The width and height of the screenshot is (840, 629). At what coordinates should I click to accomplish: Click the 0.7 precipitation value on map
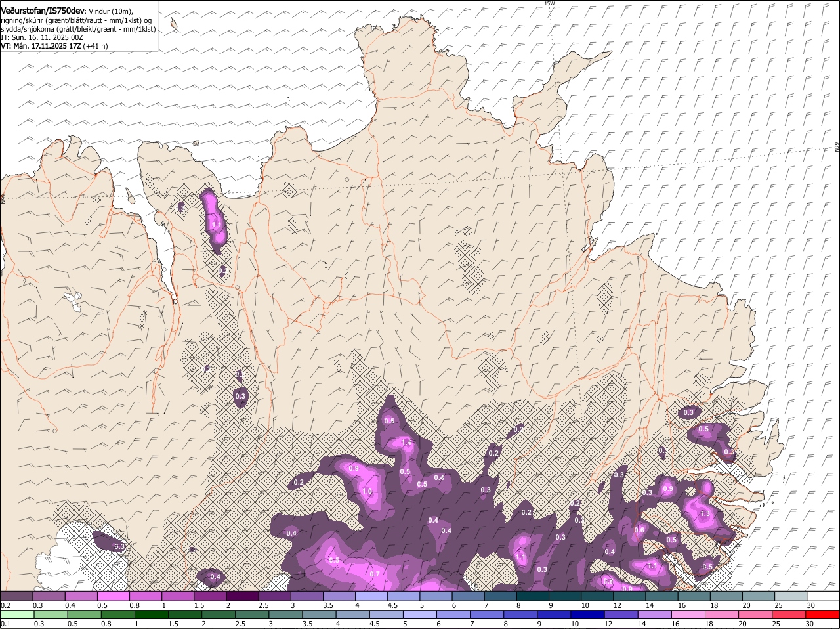coord(375,574)
